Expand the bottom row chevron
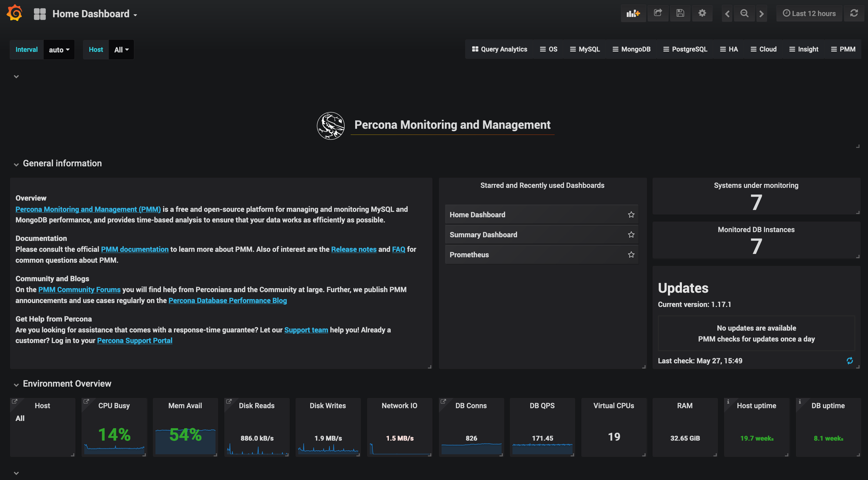Viewport: 868px width, 480px height. pyautogui.click(x=16, y=473)
